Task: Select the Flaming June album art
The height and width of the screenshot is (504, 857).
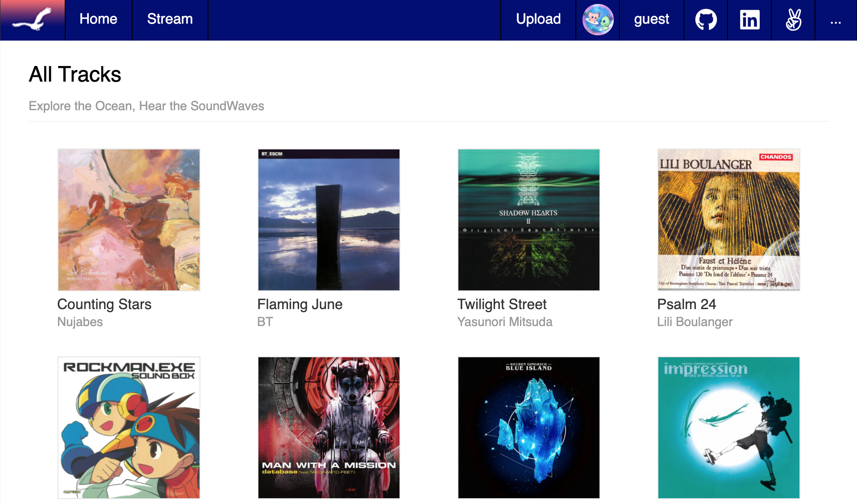Action: click(329, 220)
